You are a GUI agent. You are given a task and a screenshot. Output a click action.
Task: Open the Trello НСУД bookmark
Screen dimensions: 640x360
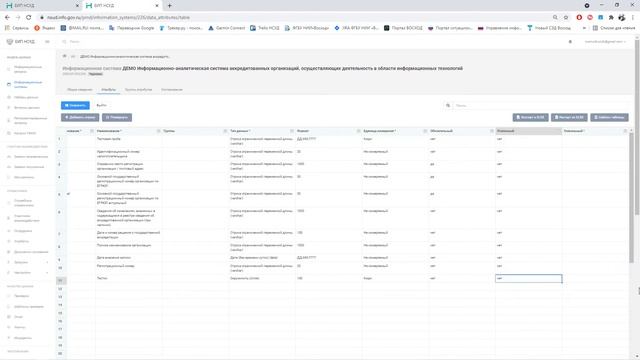tap(264, 28)
